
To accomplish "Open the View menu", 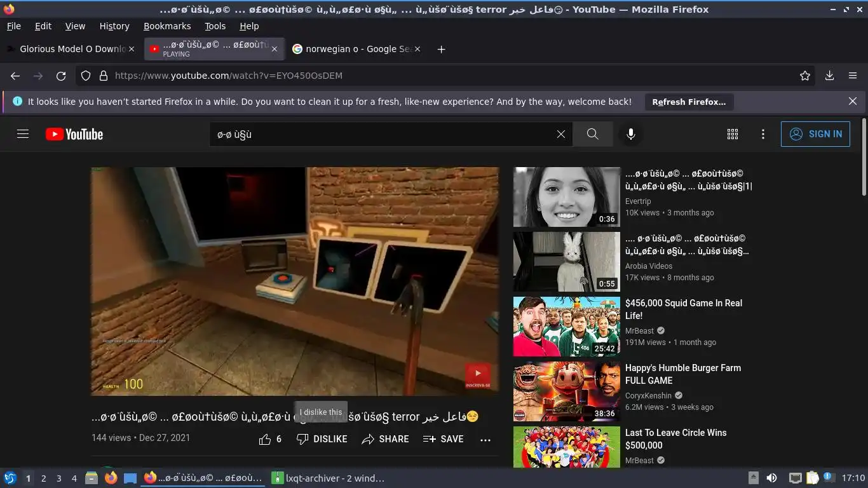I will click(75, 26).
